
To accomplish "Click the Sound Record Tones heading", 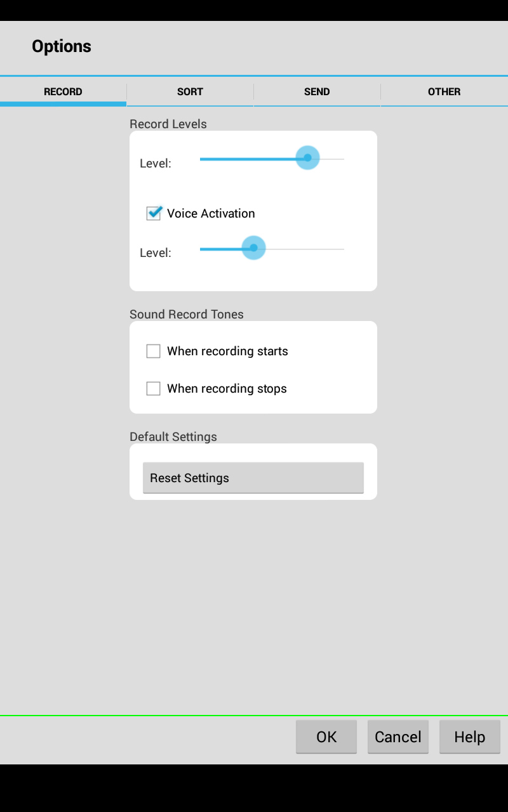I will click(187, 315).
